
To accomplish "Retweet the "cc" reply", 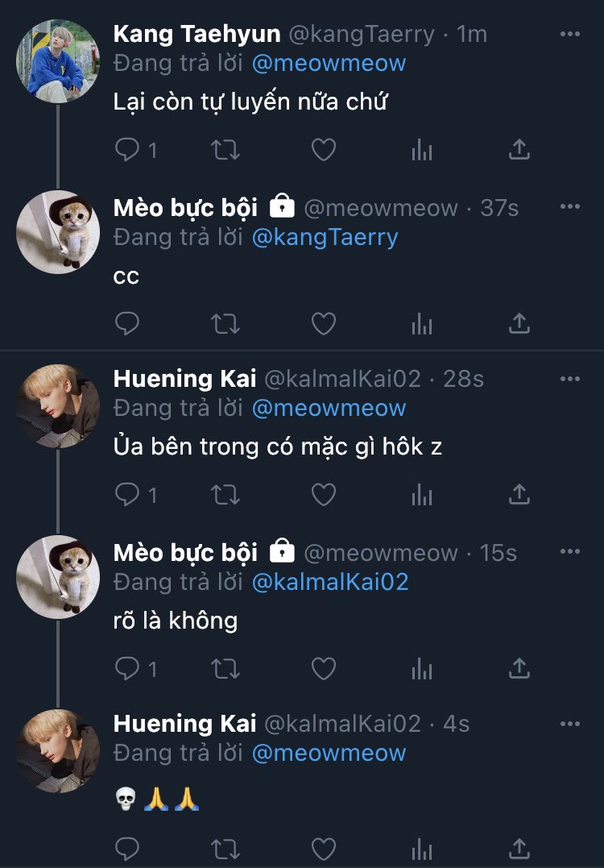I will (x=225, y=324).
